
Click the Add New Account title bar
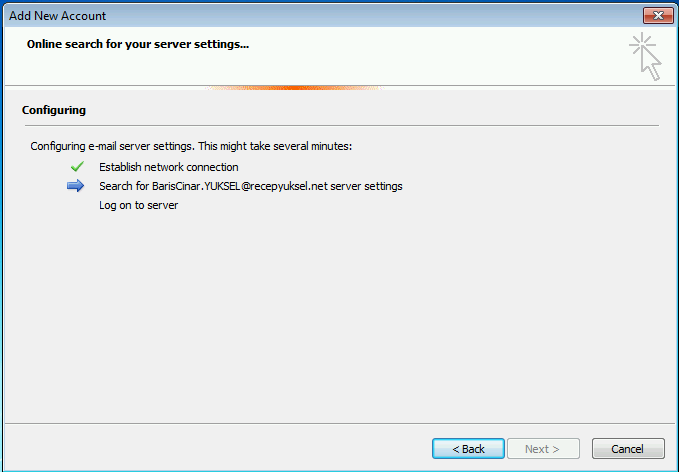coord(320,16)
